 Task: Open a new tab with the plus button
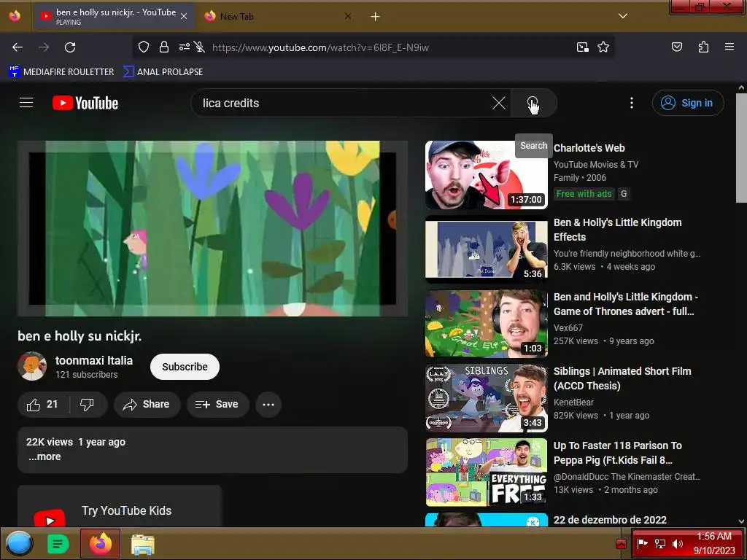(376, 17)
